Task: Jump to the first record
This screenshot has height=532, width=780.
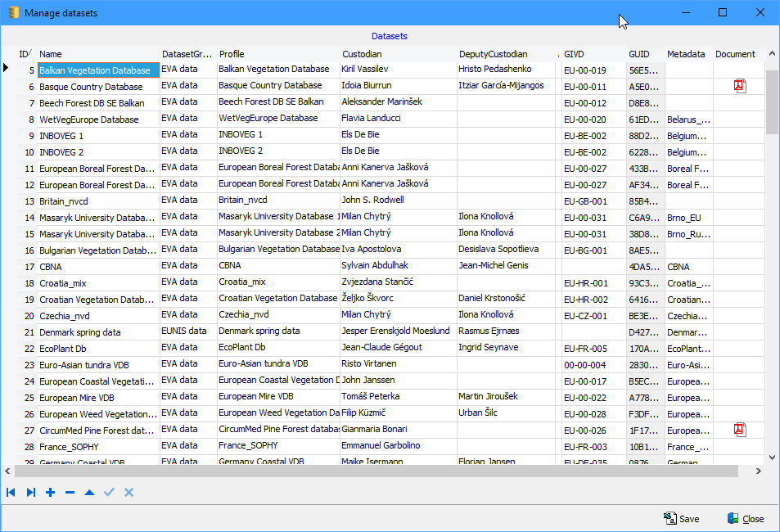Action: 11,493
